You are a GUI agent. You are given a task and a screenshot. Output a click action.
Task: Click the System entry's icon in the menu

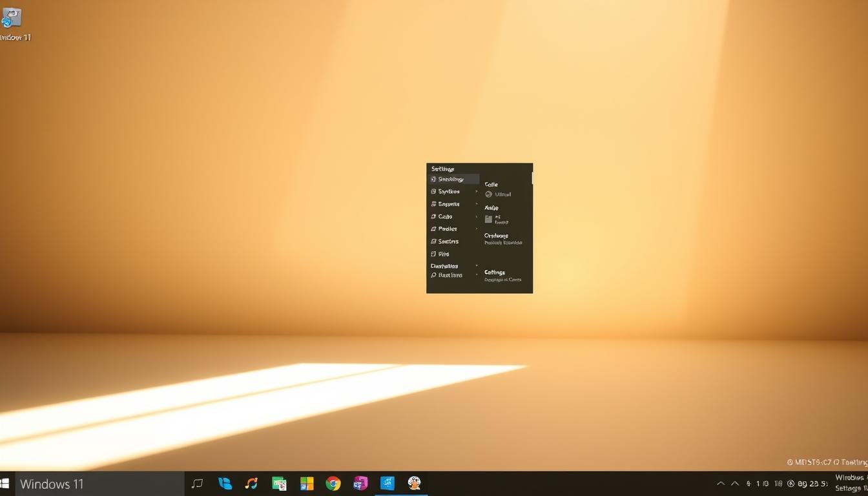(x=433, y=191)
